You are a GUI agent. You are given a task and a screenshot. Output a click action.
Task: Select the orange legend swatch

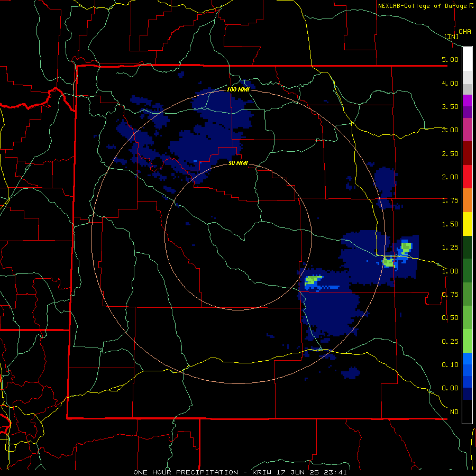tap(467, 200)
